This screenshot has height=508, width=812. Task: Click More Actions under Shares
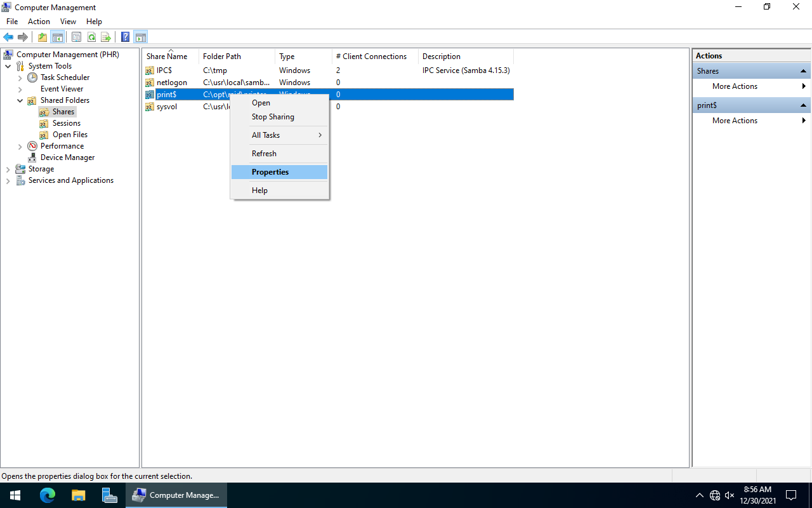tap(735, 86)
